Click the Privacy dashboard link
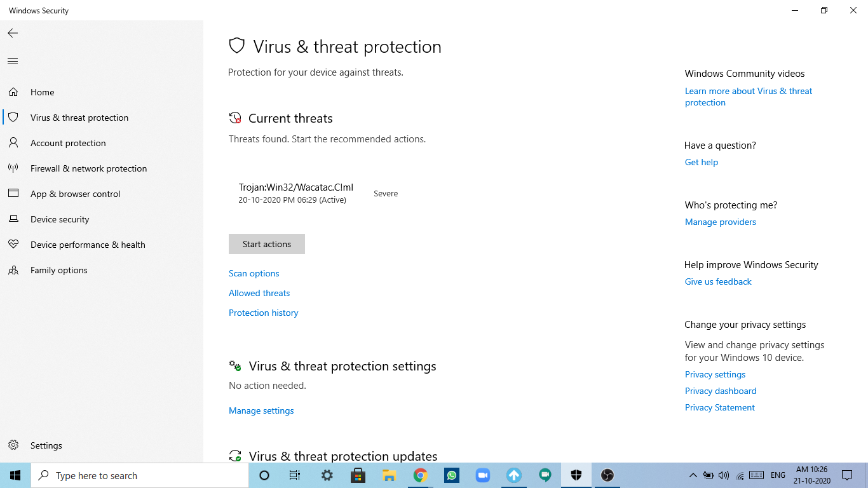This screenshot has height=488, width=868. (721, 391)
